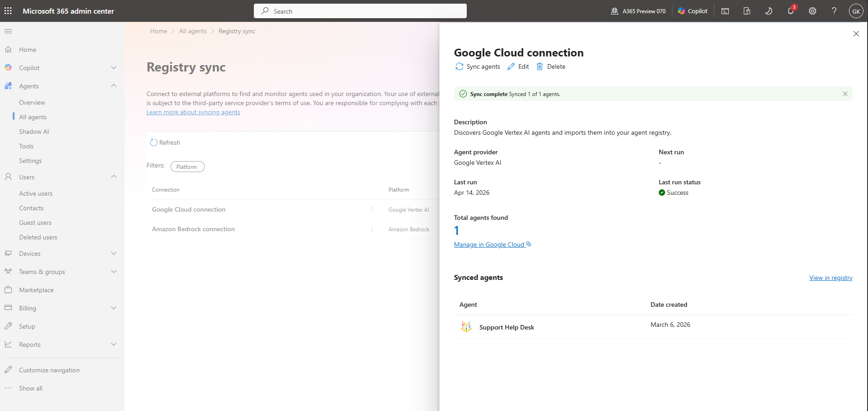This screenshot has height=411, width=868.
Task: Click the document export header icon
Action: (747, 11)
